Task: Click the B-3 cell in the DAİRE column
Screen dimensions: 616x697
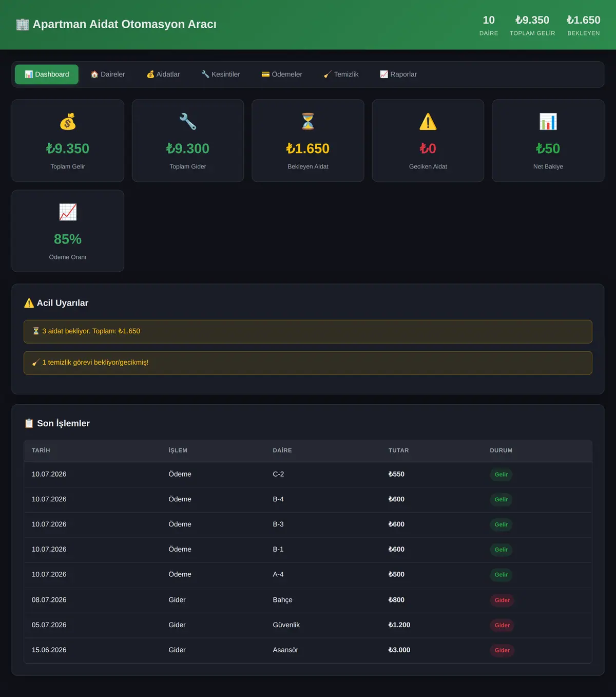Action: point(278,524)
